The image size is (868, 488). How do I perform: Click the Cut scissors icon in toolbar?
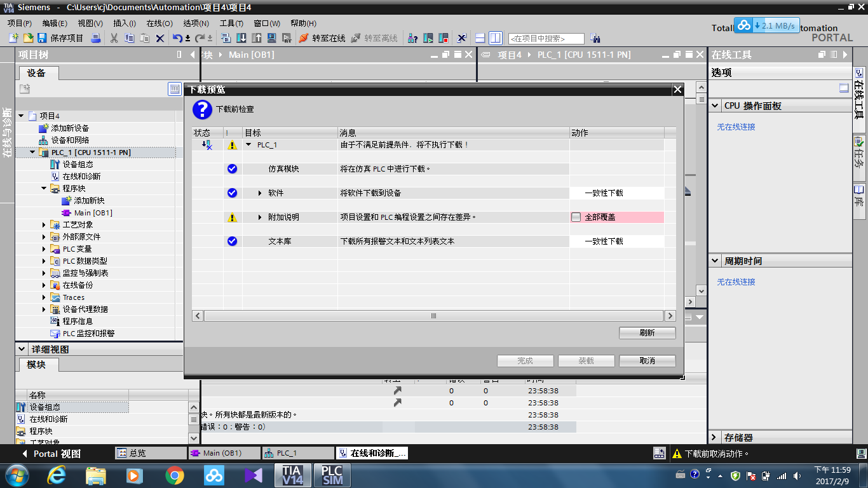tap(114, 38)
